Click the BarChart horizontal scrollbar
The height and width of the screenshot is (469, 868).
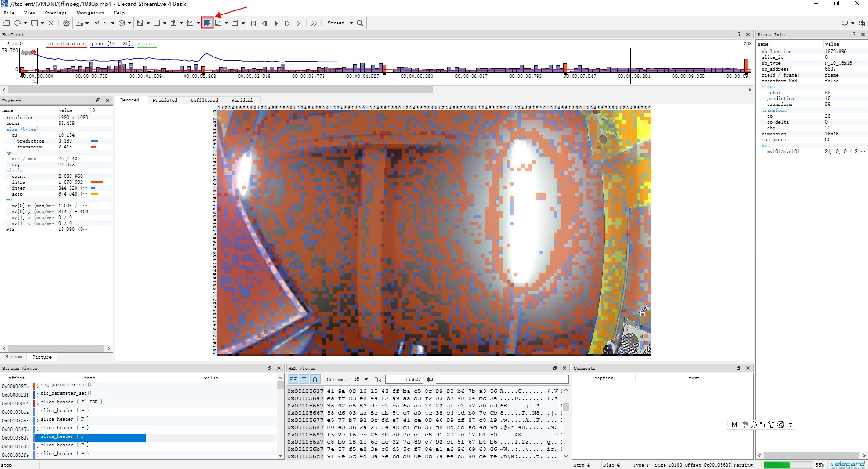(221, 90)
